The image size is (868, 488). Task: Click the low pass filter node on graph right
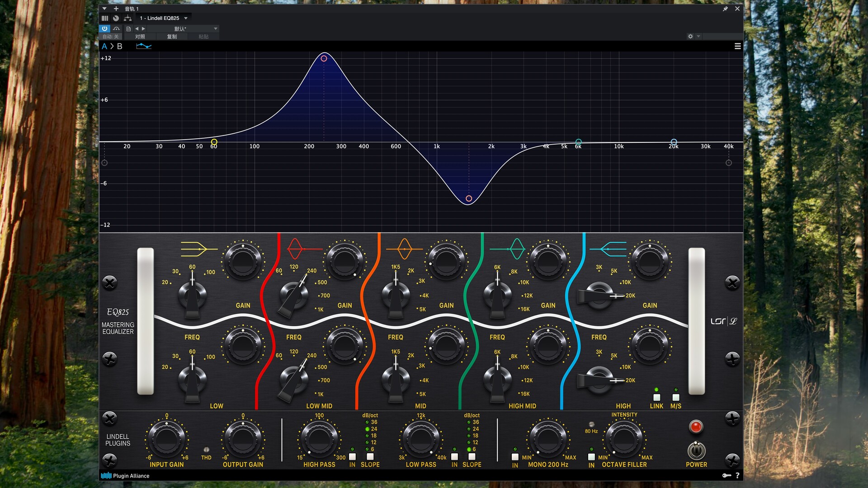(729, 163)
